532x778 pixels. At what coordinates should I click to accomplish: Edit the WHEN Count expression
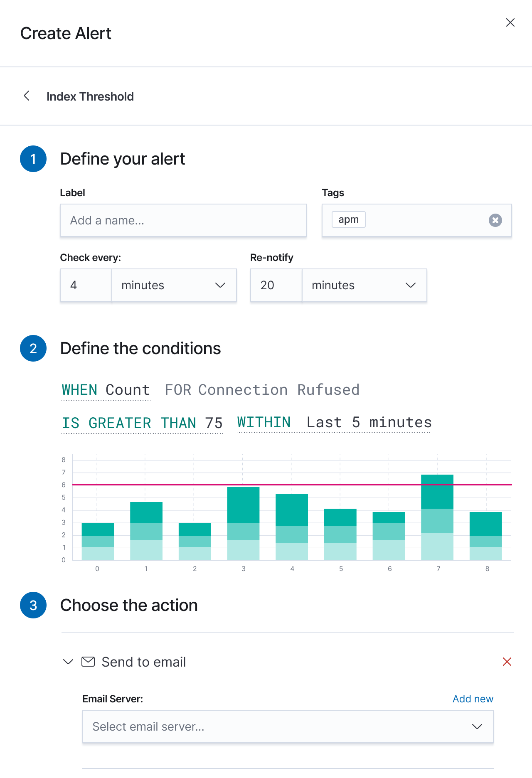106,390
